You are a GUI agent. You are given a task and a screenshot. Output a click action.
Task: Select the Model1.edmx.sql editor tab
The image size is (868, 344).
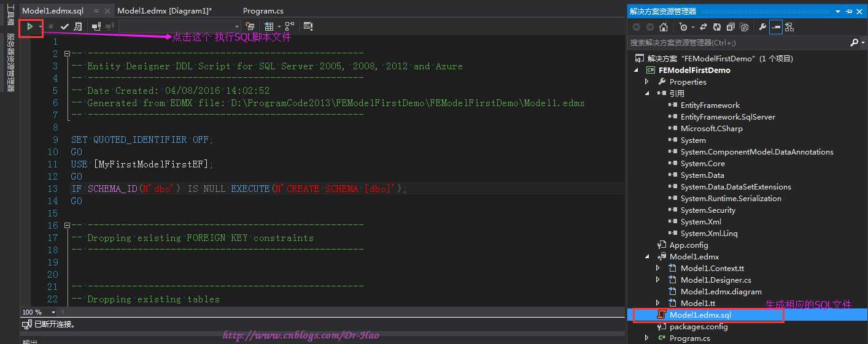[53, 11]
